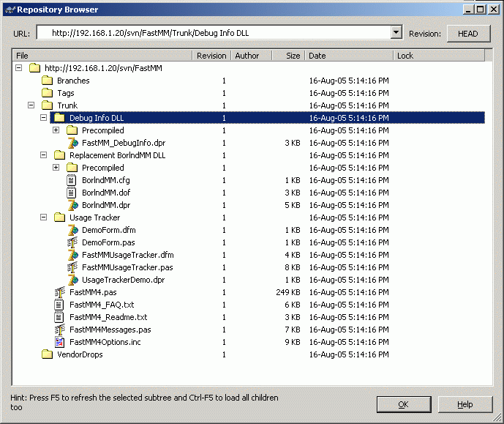Collapse the Trunk tree node
504x424 pixels.
click(31, 105)
